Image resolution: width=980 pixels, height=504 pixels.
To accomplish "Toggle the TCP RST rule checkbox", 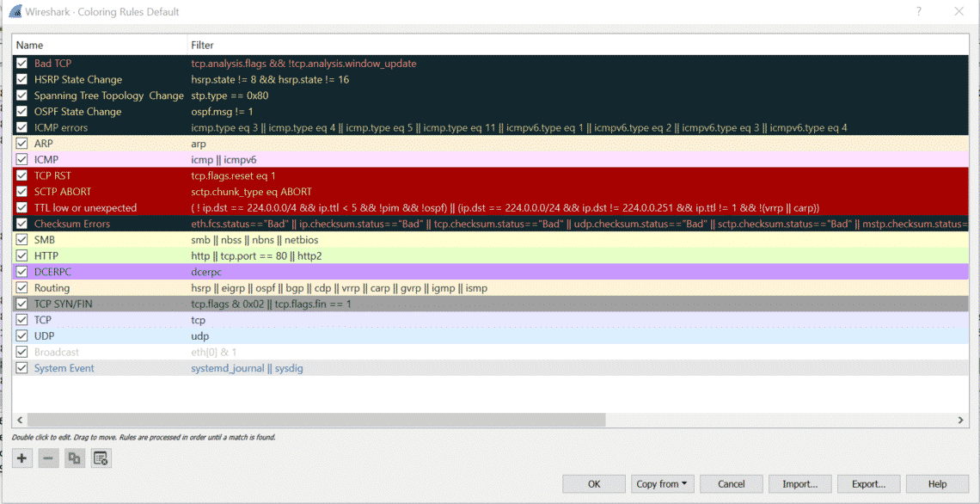I will click(21, 175).
